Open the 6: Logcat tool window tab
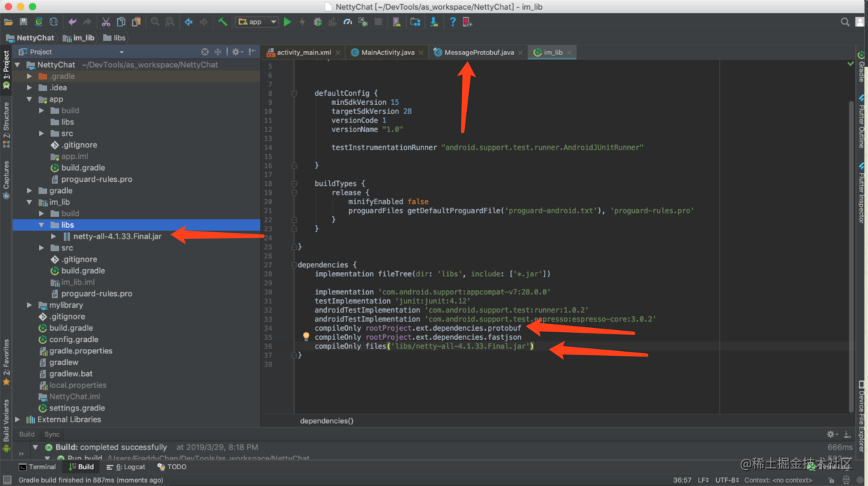 tap(127, 466)
